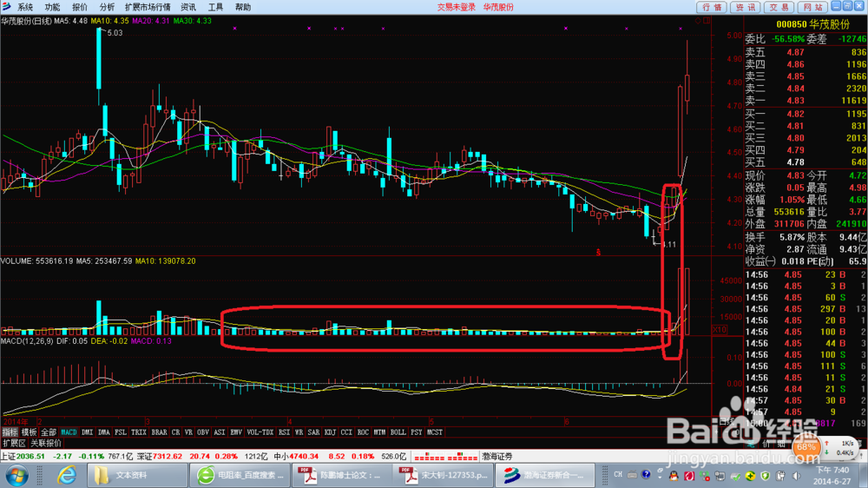
Task: Click the green shield security tray icon
Action: [765, 475]
